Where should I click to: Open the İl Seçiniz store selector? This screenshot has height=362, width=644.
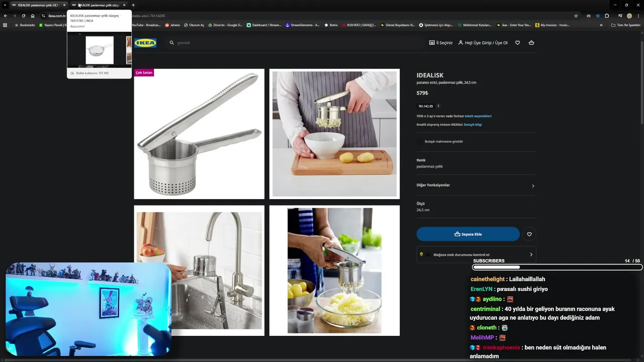click(x=441, y=43)
